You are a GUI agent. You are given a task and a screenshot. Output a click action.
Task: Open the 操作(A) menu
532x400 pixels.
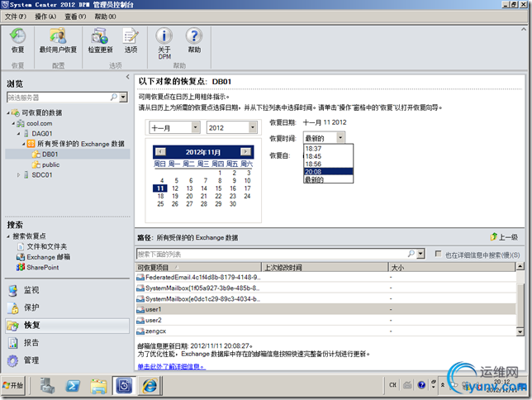coord(45,17)
